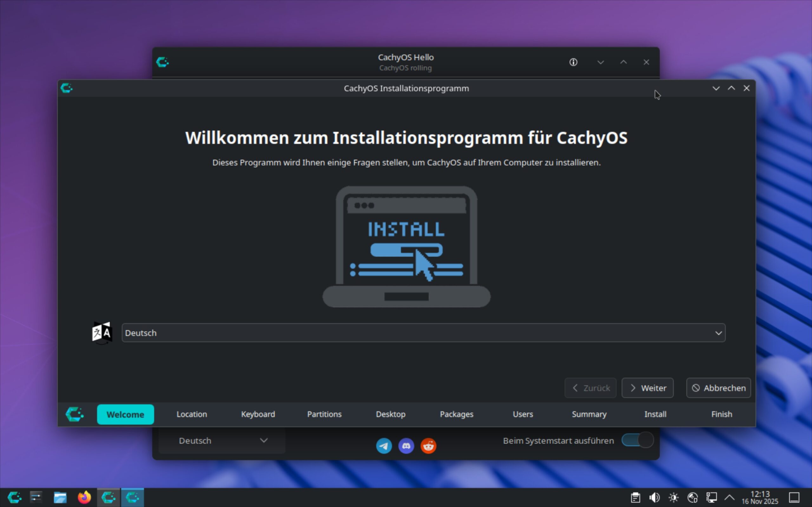Open the clipboard tray icon
812x507 pixels.
tap(635, 497)
